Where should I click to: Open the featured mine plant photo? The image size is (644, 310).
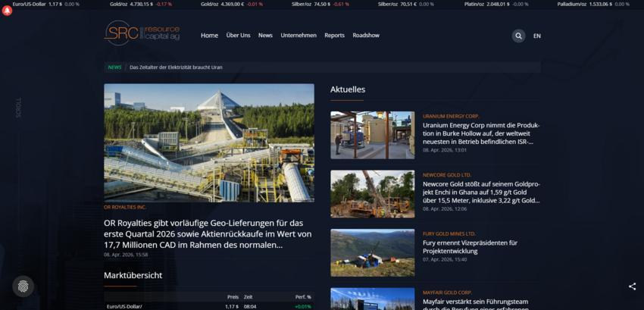click(x=209, y=142)
